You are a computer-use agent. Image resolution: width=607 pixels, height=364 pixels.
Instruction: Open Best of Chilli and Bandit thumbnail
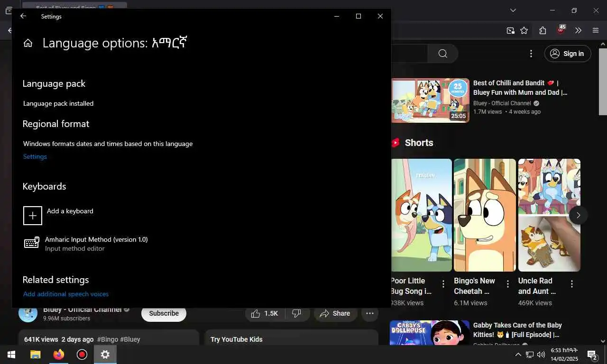click(430, 100)
